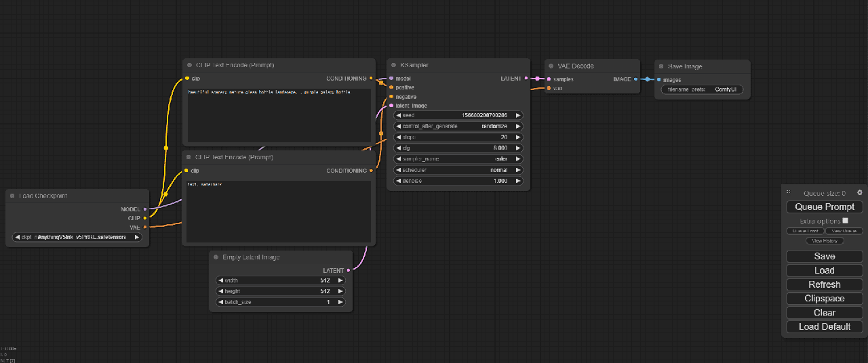
Task: Click the drag handle on the queue panel
Action: point(789,193)
